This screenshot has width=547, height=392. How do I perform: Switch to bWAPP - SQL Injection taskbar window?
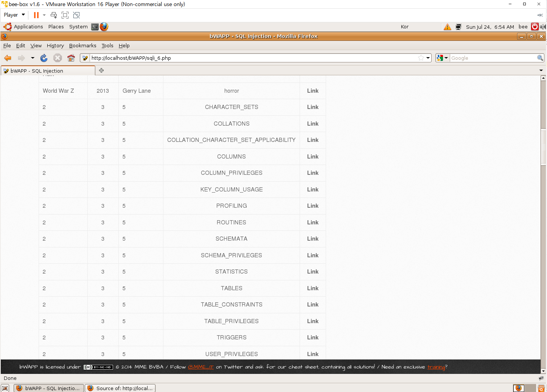click(x=49, y=388)
